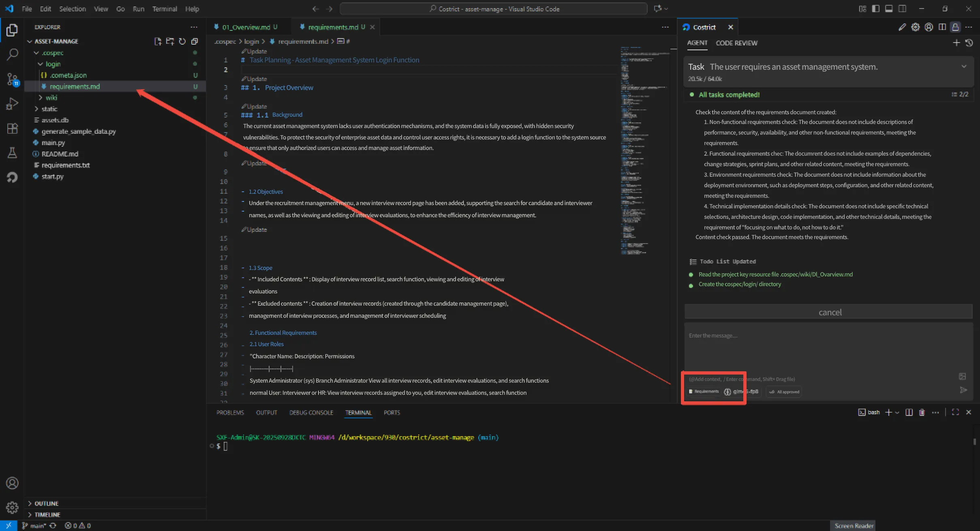This screenshot has height=531, width=980.
Task: Open the Selection menu
Action: (x=73, y=9)
